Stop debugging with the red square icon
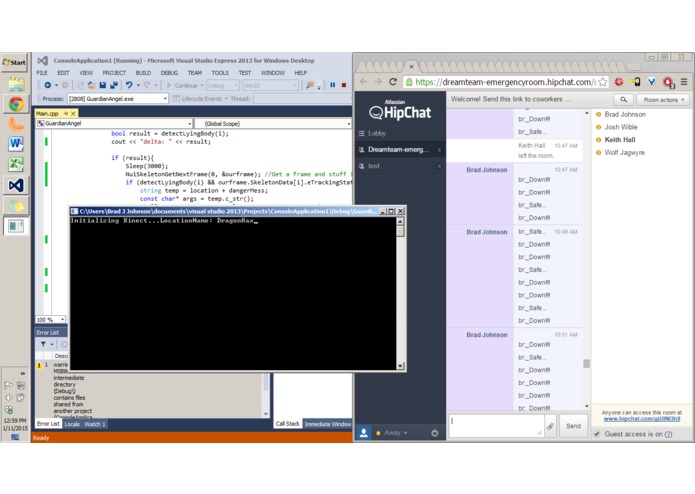The image size is (695, 494). click(x=344, y=85)
